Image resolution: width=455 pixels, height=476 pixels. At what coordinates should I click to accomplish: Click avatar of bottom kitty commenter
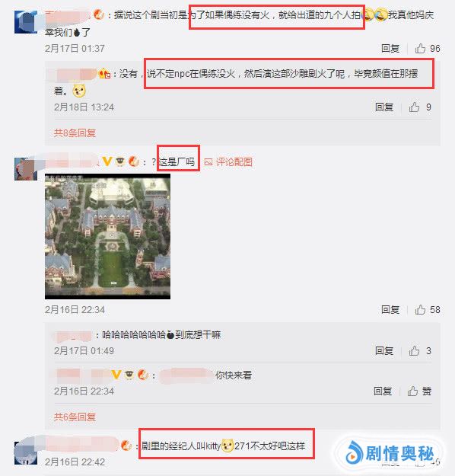tap(26, 453)
